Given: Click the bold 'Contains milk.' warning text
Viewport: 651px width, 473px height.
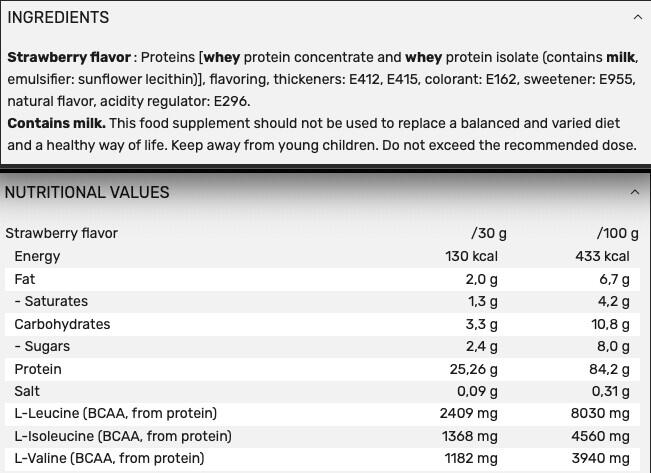Looking at the screenshot, I should tap(56, 123).
